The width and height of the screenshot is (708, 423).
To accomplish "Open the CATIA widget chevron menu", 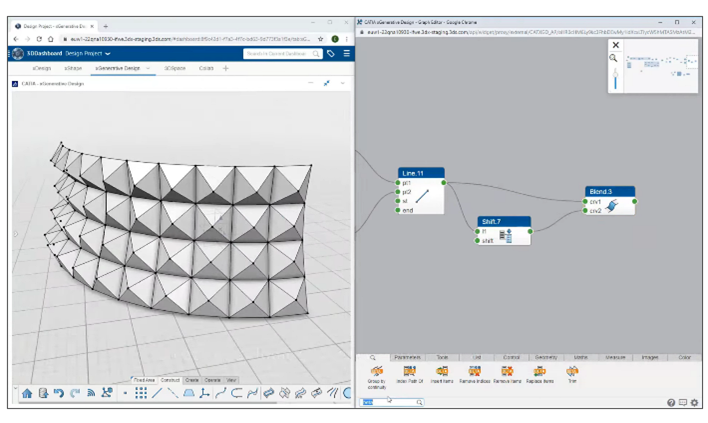I will (342, 83).
